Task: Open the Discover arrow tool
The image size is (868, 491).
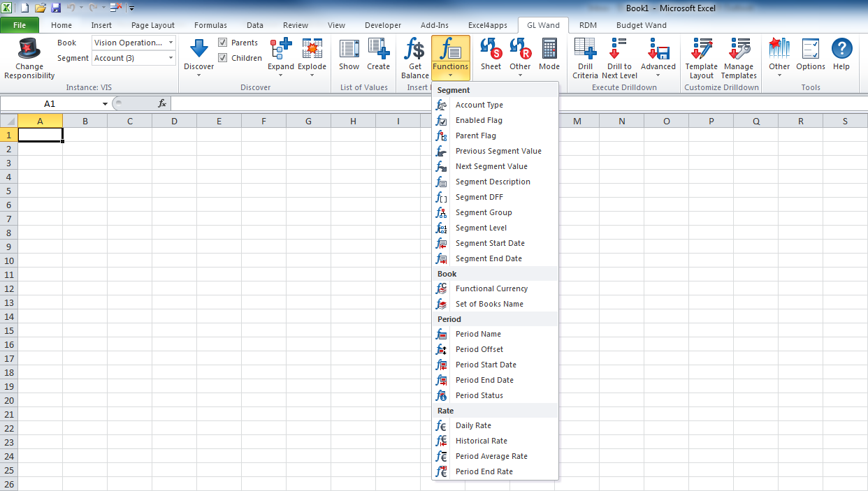Action: click(199, 48)
